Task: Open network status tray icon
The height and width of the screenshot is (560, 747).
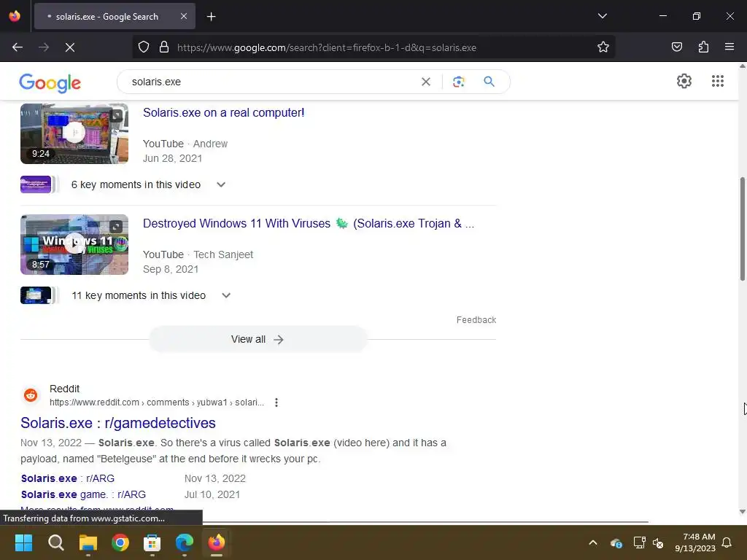Action: point(639,542)
